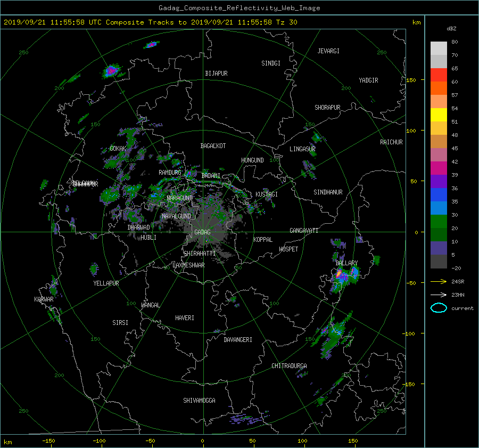
Task: Click the red 60-65 dBZ color swatch
Action: tap(439, 75)
